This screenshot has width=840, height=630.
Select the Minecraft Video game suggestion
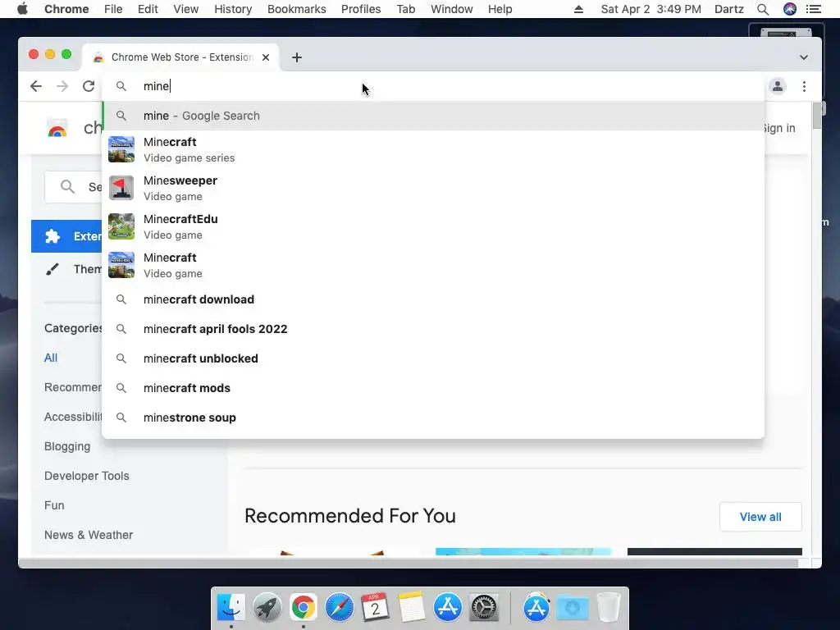[x=433, y=265]
